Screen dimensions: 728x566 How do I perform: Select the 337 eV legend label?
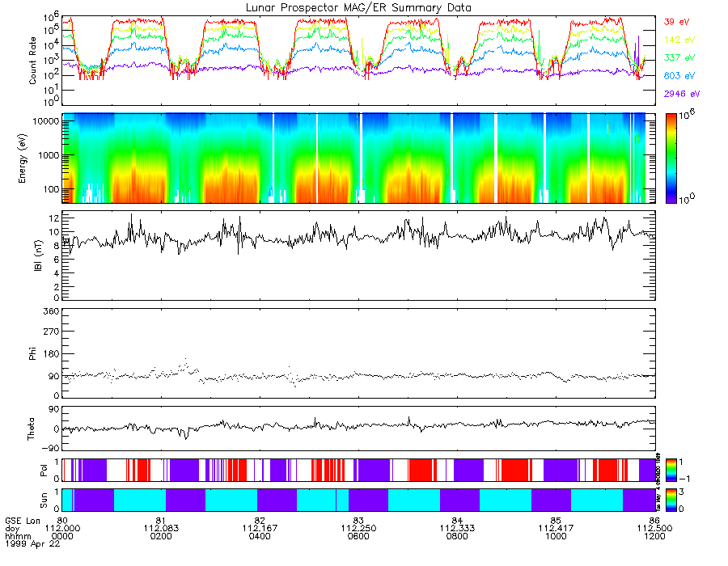click(679, 57)
